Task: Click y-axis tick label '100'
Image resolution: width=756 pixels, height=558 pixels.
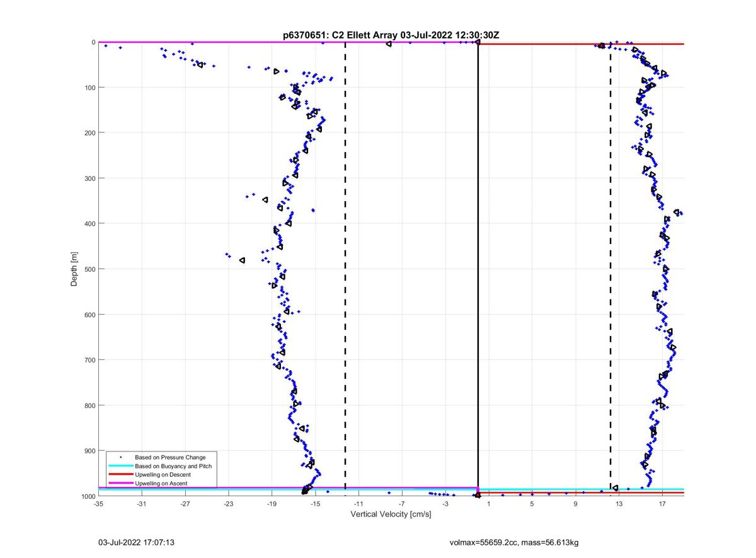Action: point(89,88)
